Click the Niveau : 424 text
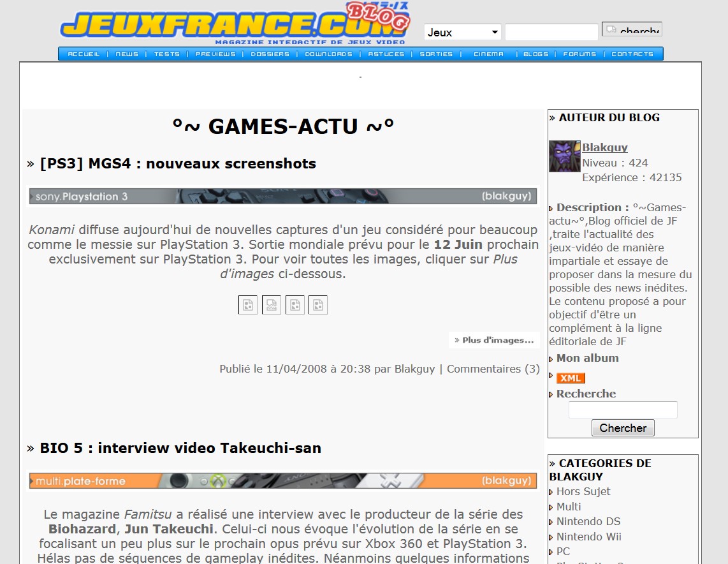This screenshot has height=564, width=728. coord(615,163)
